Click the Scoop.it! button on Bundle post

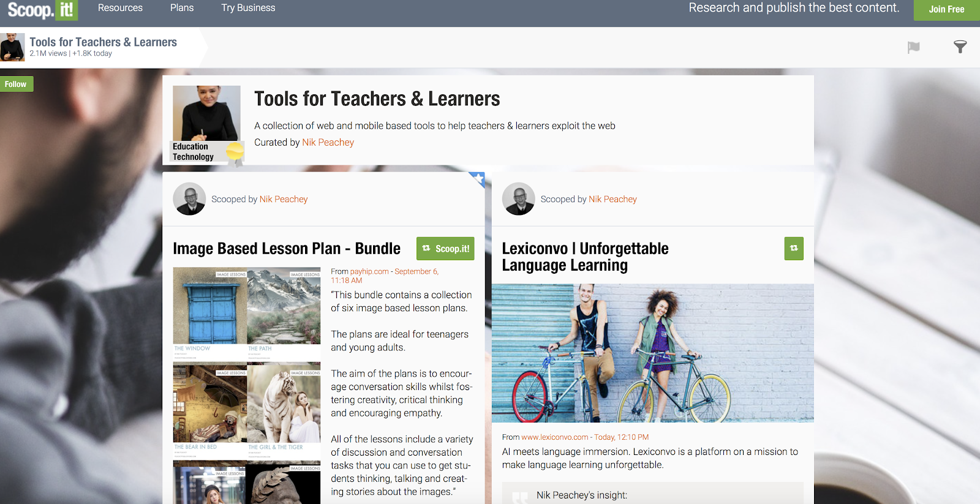[445, 249]
